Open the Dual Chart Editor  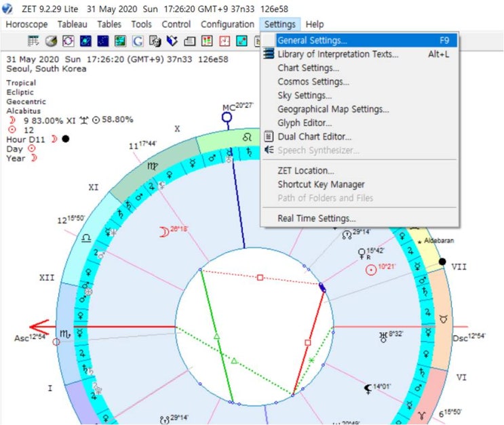pos(314,136)
